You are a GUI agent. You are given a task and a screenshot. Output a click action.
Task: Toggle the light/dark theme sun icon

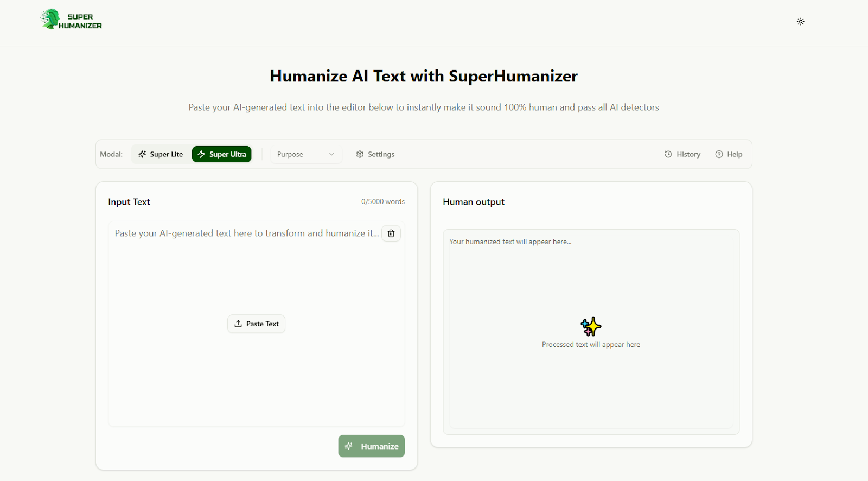click(x=801, y=22)
